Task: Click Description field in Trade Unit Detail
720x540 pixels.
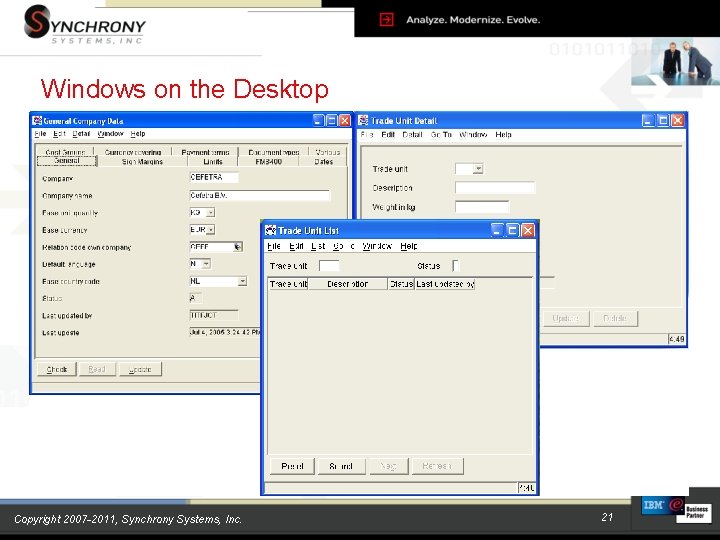Action: 495,188
